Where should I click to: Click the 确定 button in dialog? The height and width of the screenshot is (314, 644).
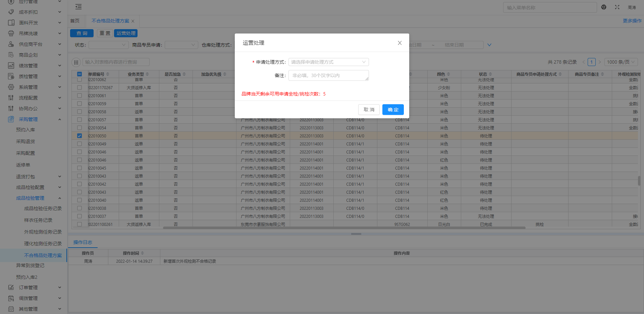click(393, 110)
